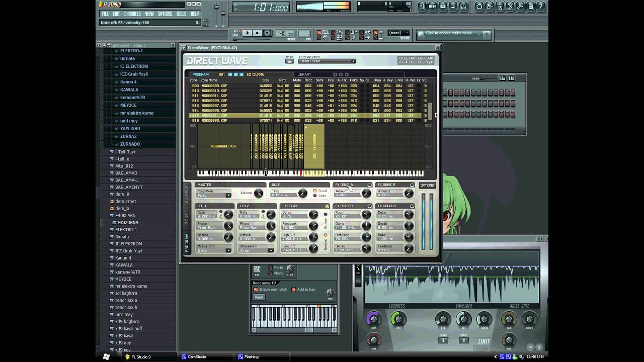Open the Browser panel menu arrow
The height and width of the screenshot is (362, 644).
pos(99,45)
